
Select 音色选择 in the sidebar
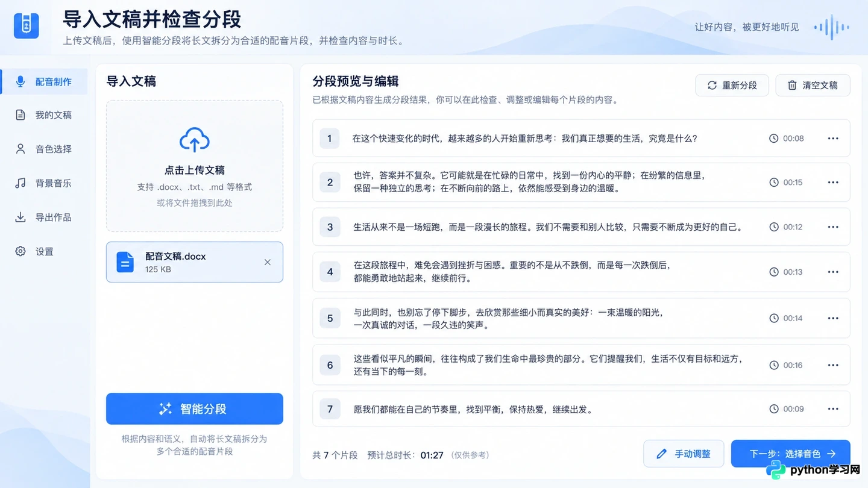pos(44,149)
